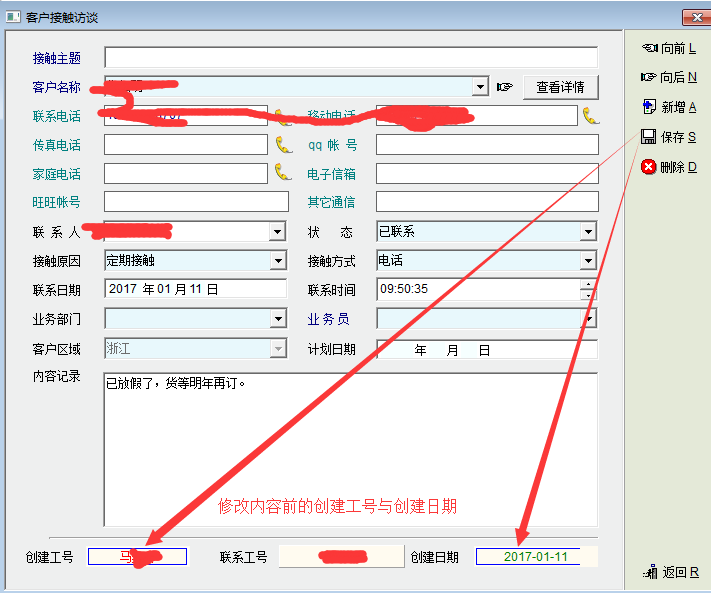The image size is (711, 593).
Task: Click the 联系时间 spinner up arrow
Action: tap(588, 284)
